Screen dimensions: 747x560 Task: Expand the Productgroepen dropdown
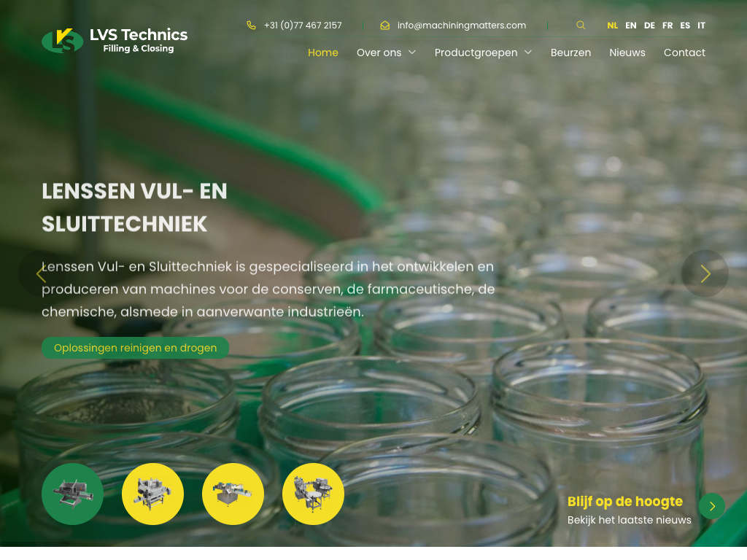coord(483,52)
